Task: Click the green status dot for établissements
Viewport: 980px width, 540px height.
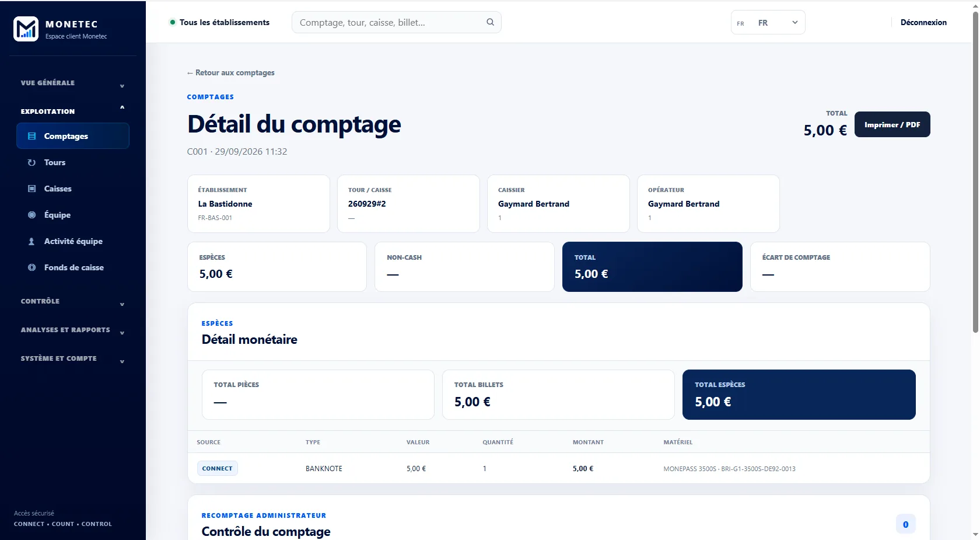Action: 173,22
